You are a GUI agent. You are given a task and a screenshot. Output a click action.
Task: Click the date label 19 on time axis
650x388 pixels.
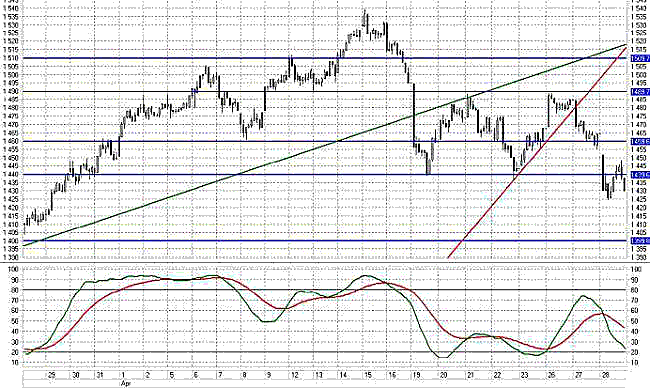(416, 375)
